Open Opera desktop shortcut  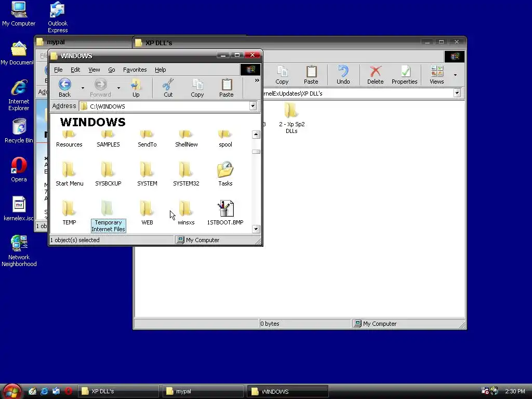19,170
